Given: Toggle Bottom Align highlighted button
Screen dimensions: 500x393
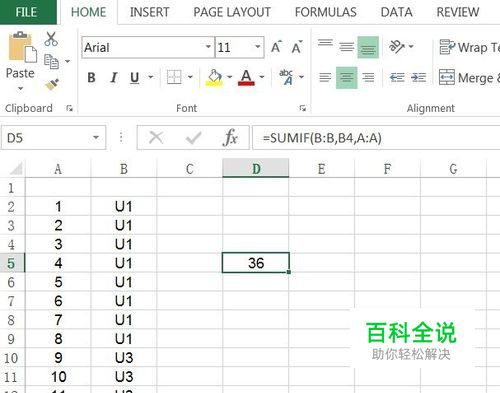Looking at the screenshot, I should pyautogui.click(x=368, y=47).
